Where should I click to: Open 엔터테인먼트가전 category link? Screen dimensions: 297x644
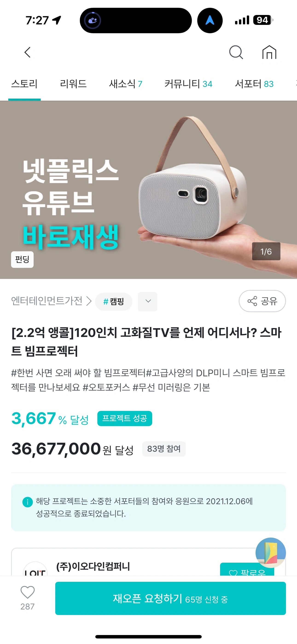47,301
